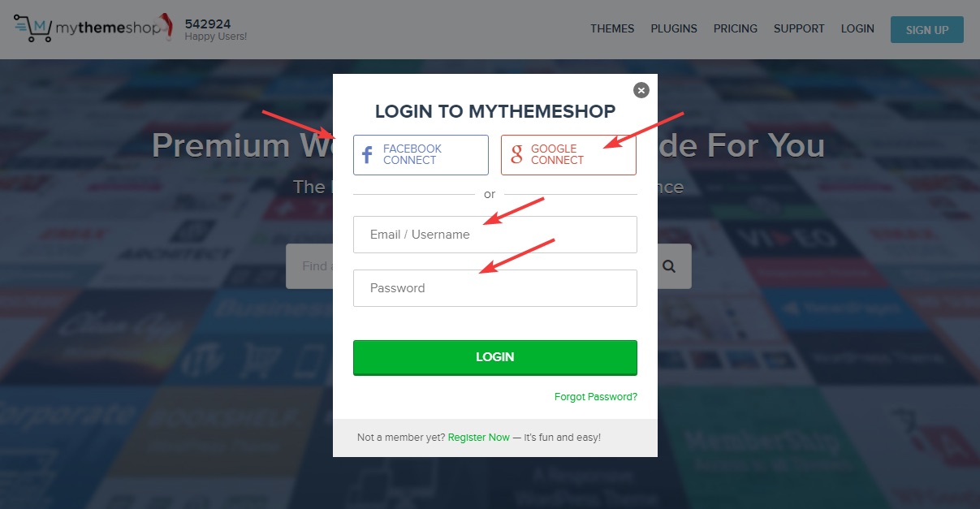Connect using Google Connect button
The image size is (980, 509).
click(568, 155)
